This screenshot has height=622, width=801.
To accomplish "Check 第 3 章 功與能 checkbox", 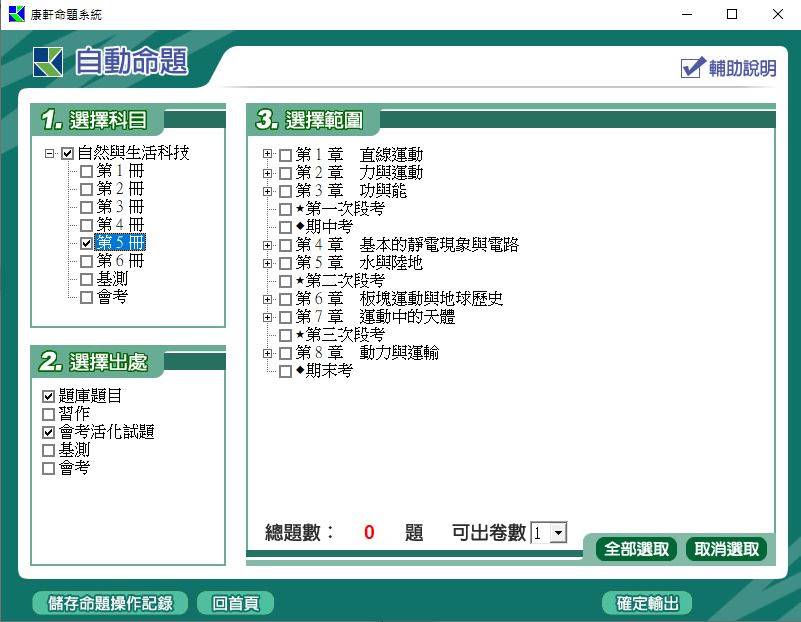I will (286, 192).
